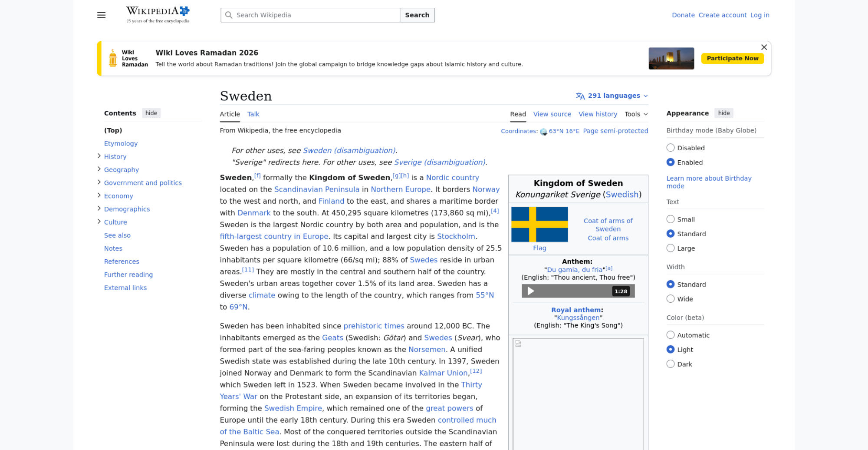This screenshot has width=868, height=450.
Task: Disable Birthday mode
Action: pyautogui.click(x=671, y=148)
